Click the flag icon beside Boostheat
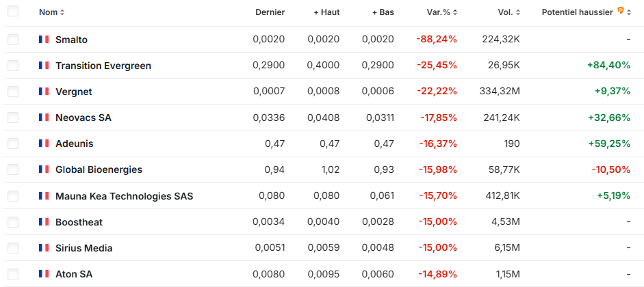The height and width of the screenshot is (287, 644). tap(44, 222)
